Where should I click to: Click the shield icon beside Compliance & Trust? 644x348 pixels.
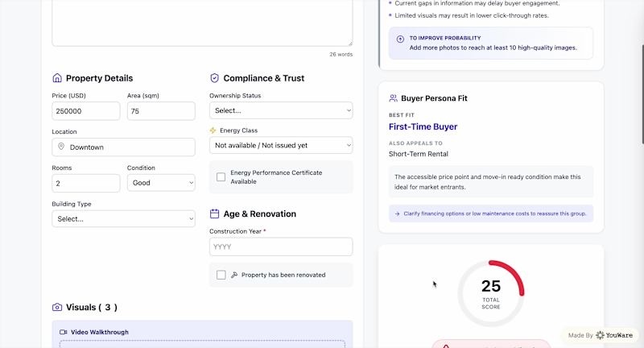click(x=214, y=78)
